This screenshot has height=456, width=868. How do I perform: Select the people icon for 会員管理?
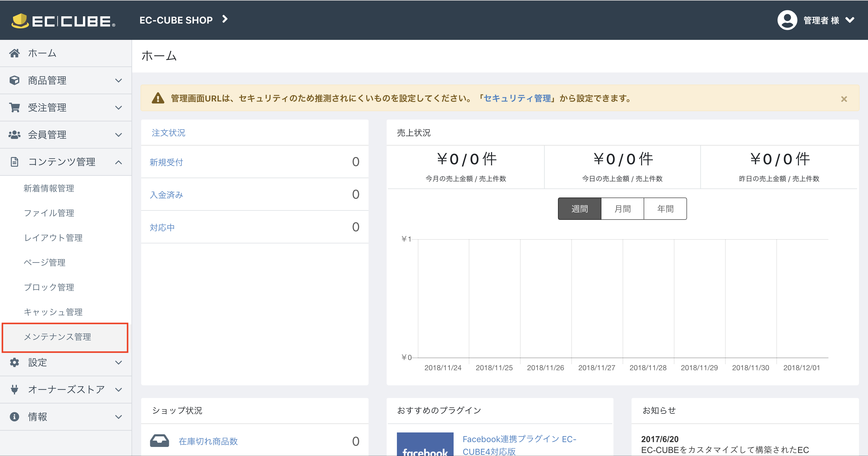point(14,135)
